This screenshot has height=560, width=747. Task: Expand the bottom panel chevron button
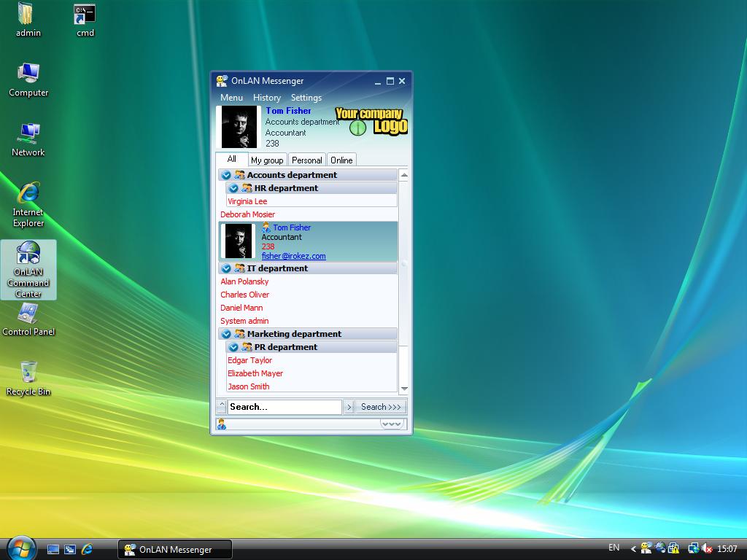[x=392, y=424]
